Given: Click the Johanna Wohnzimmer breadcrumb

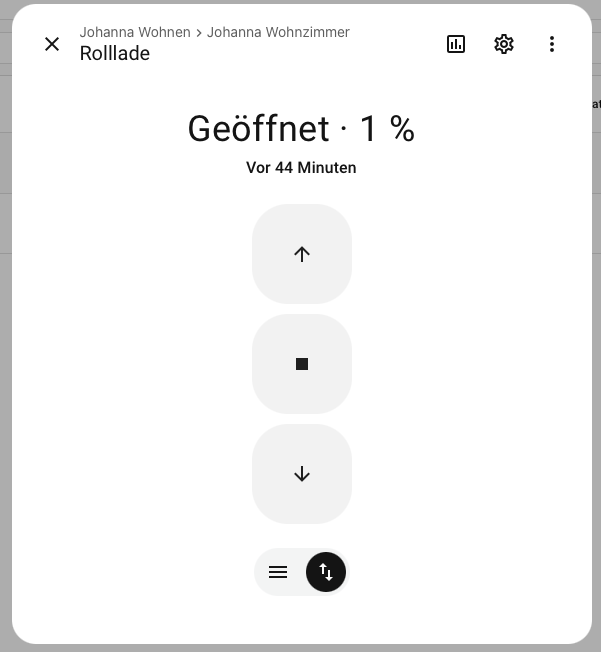Looking at the screenshot, I should click(x=278, y=32).
